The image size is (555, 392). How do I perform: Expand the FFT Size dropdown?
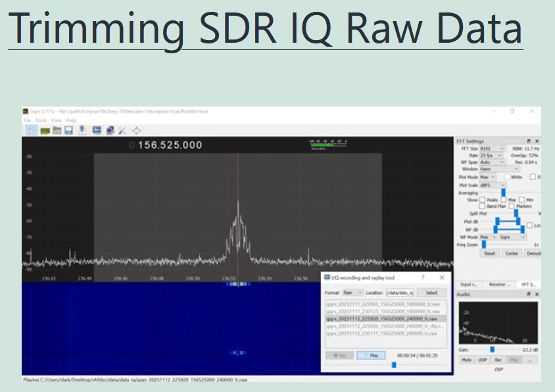pyautogui.click(x=492, y=149)
